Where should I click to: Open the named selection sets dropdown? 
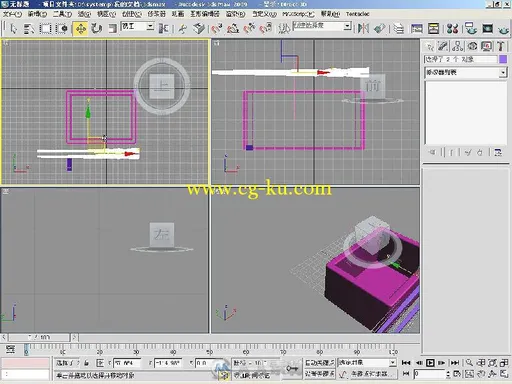pyautogui.click(x=322, y=26)
